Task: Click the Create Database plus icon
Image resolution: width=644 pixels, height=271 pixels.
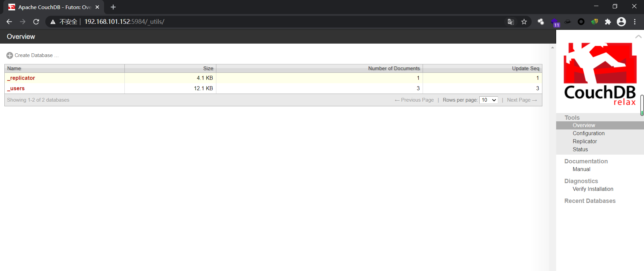Action: click(x=10, y=55)
